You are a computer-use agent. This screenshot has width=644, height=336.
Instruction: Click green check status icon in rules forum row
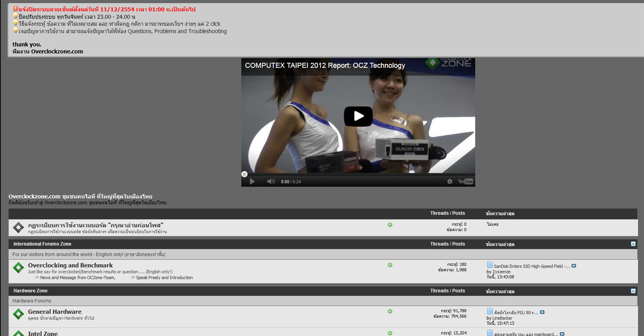point(390,225)
